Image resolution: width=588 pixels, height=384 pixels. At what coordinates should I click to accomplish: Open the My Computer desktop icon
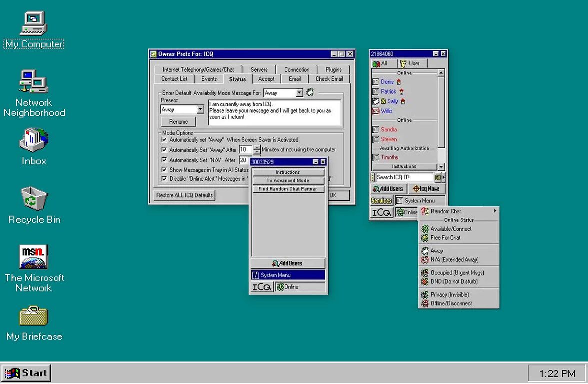(33, 24)
